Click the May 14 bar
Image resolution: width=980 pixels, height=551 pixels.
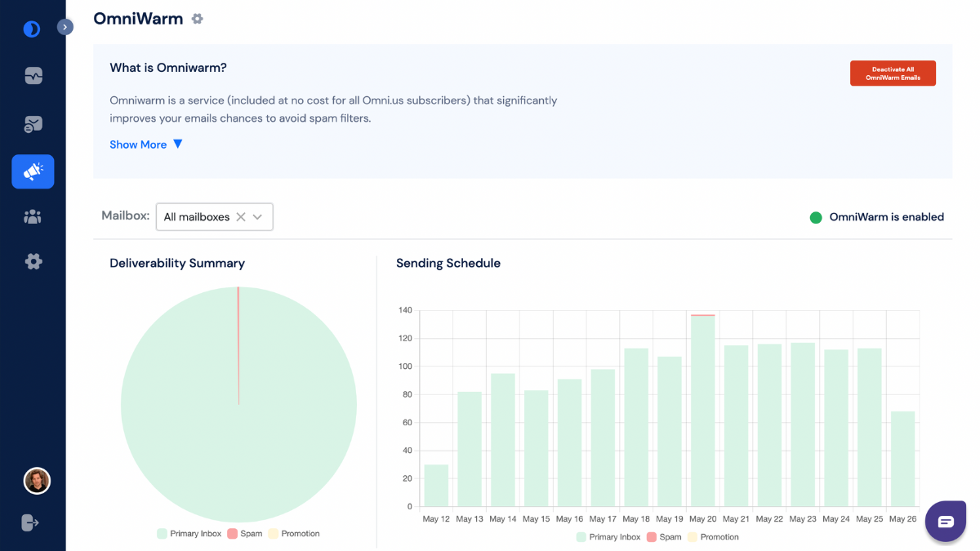pyautogui.click(x=503, y=440)
